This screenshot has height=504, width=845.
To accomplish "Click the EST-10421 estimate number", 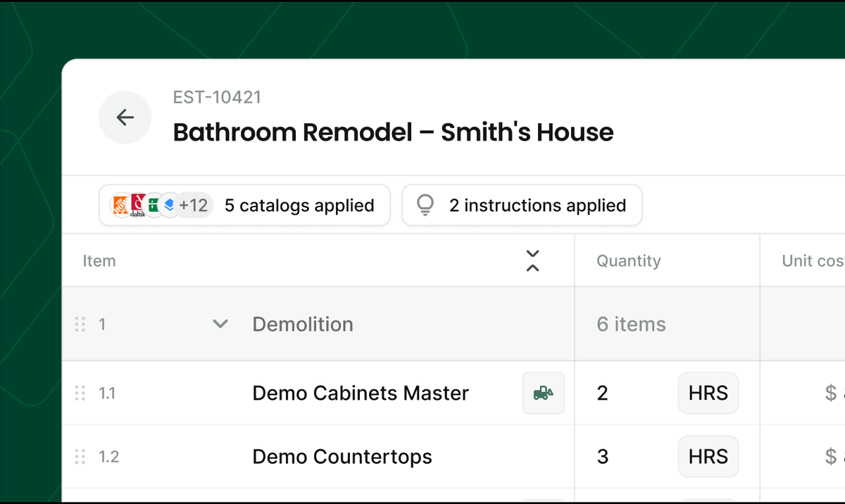I will tap(217, 97).
